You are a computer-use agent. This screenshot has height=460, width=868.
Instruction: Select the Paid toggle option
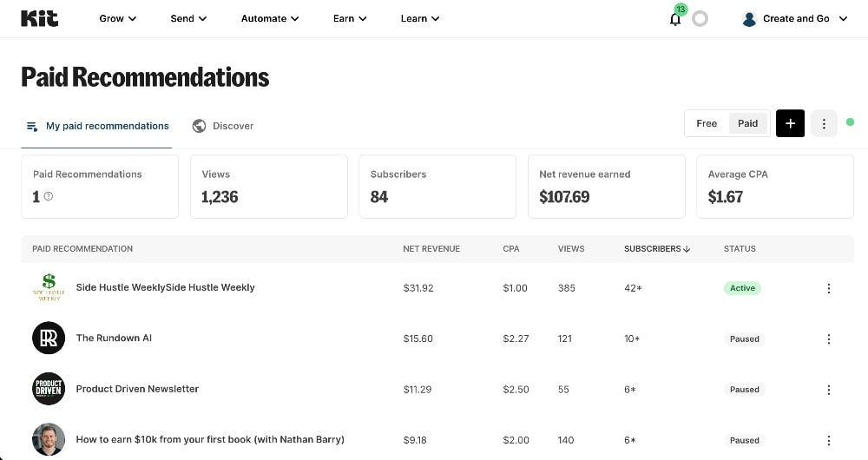click(747, 123)
